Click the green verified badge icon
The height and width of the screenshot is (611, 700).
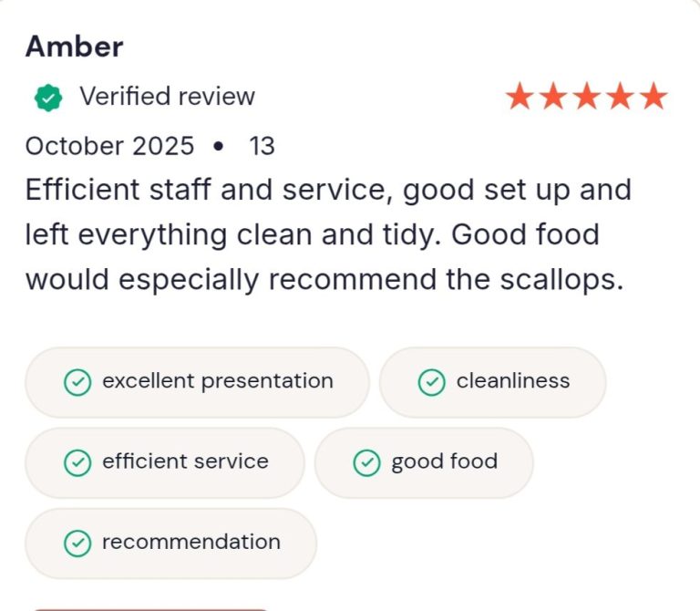tap(47, 98)
